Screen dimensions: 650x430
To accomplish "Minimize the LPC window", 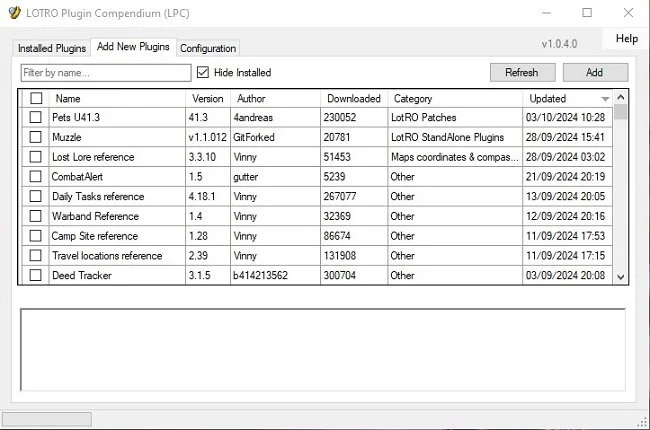I will click(x=546, y=13).
